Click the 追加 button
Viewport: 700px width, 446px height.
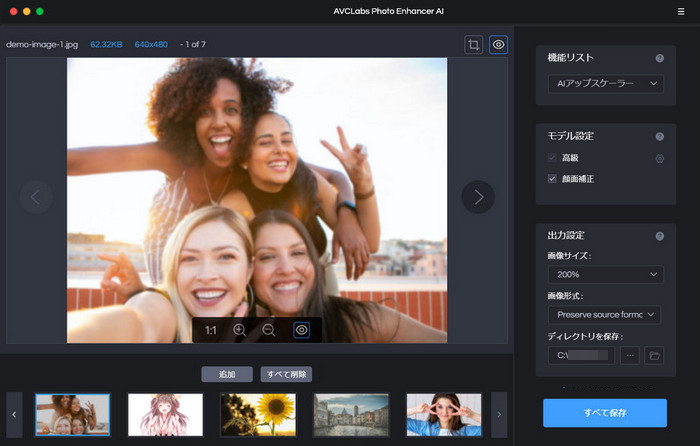click(227, 374)
